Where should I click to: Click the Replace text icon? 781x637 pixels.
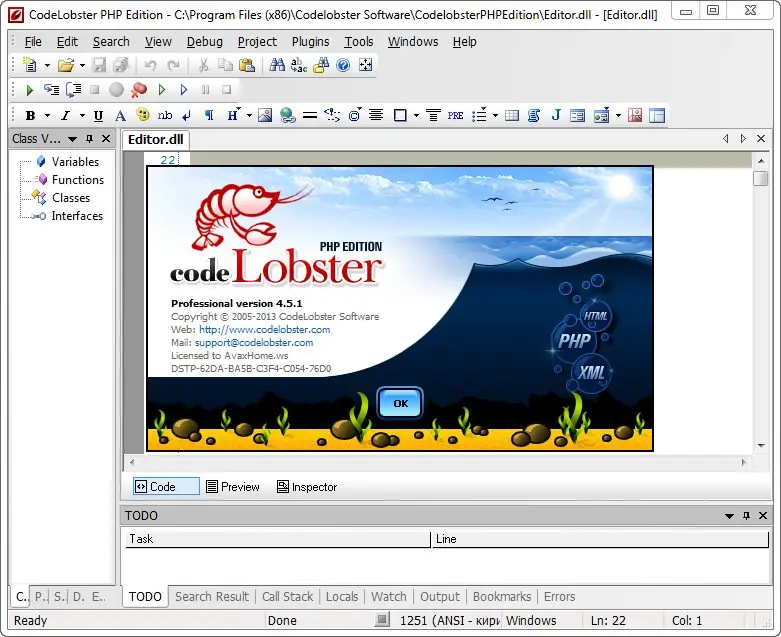(299, 65)
